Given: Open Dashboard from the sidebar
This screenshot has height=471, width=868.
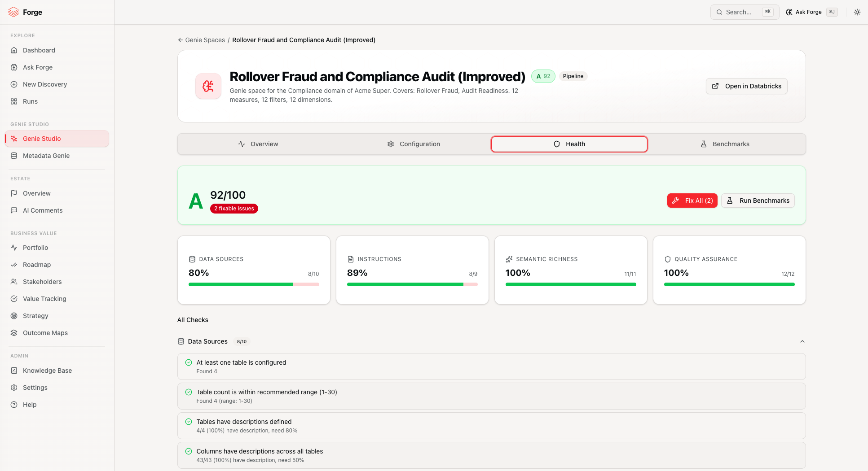Looking at the screenshot, I should [57, 50].
